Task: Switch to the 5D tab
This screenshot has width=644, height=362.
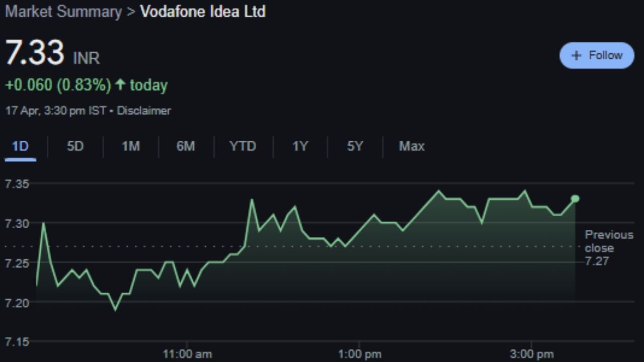Action: point(75,146)
